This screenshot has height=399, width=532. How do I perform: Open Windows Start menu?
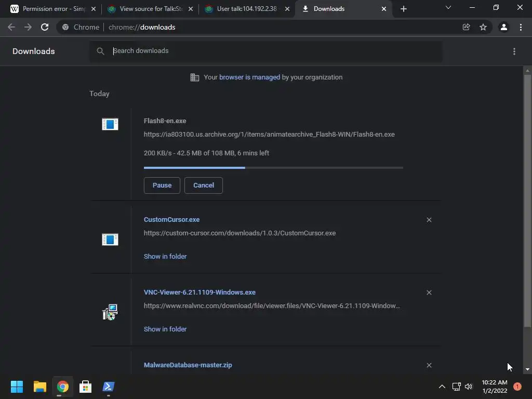17,387
